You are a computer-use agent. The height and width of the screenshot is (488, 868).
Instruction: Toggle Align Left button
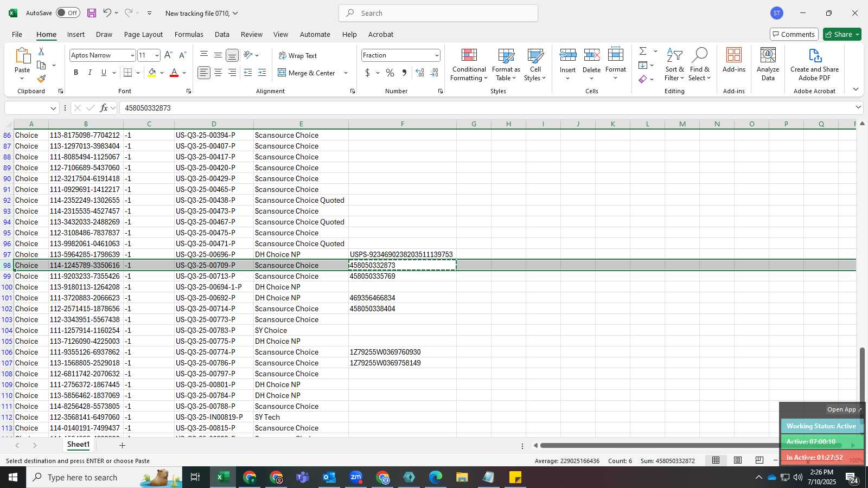click(x=204, y=73)
